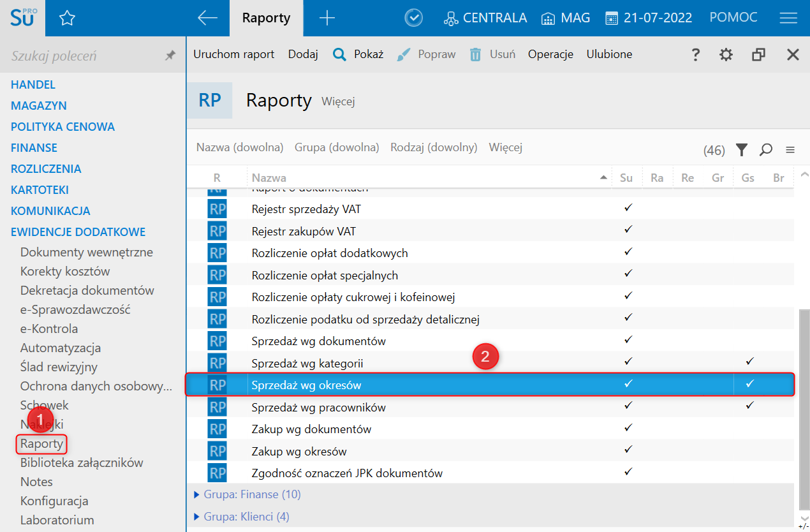
Task: Click the question mark help icon
Action: click(x=696, y=55)
